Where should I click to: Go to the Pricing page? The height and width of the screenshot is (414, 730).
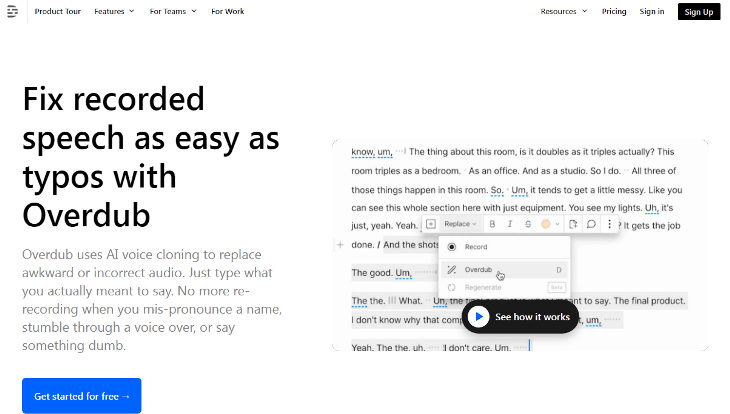click(614, 11)
